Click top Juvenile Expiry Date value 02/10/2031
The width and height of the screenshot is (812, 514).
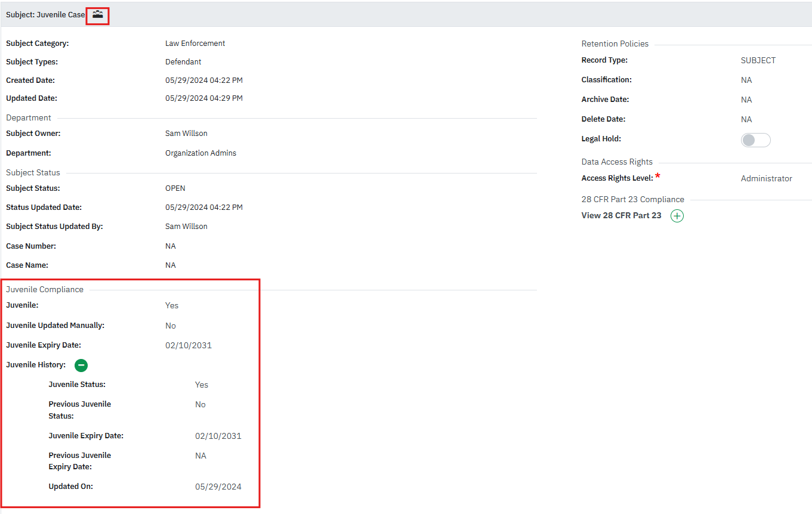click(x=189, y=345)
